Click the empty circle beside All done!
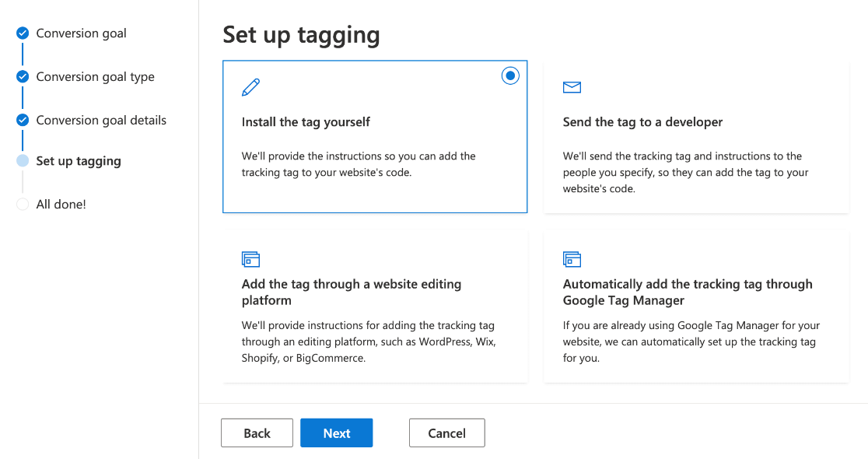Image resolution: width=868 pixels, height=459 pixels. coord(22,204)
